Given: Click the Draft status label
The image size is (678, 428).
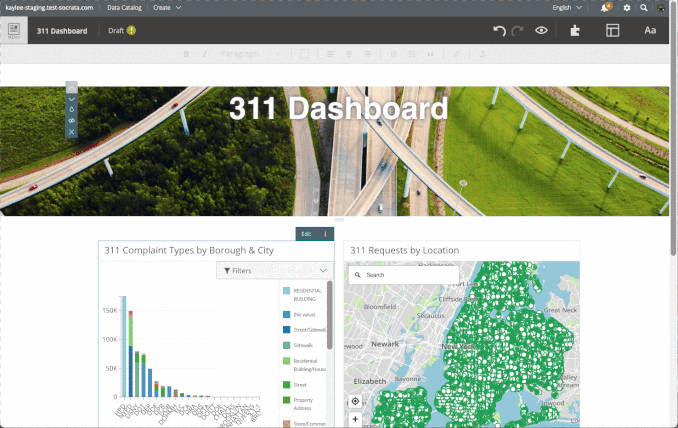Looking at the screenshot, I should pyautogui.click(x=116, y=31).
